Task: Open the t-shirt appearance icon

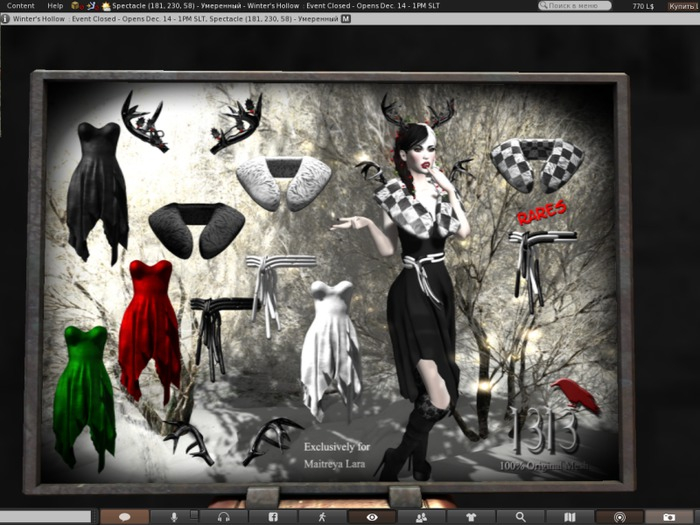Action: point(471,517)
